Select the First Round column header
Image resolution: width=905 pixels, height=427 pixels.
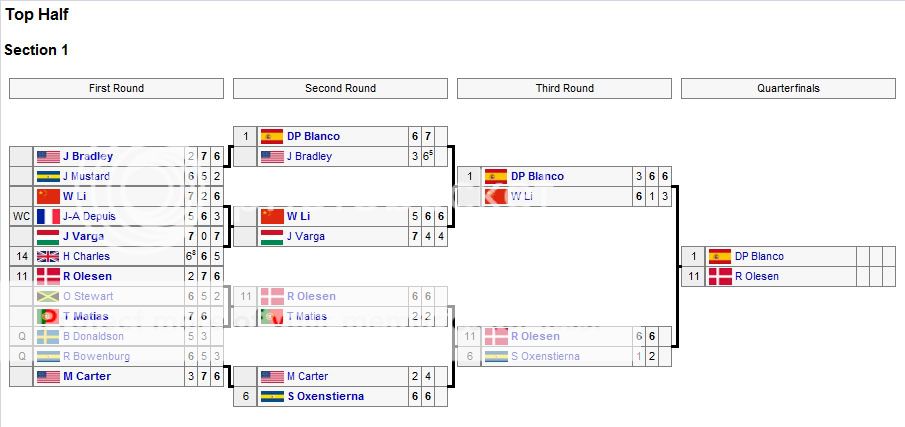pos(116,88)
